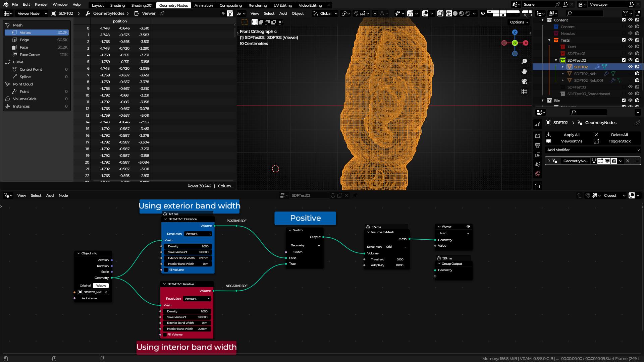Open the Add Modifier dropdown
Screen dimensions: 644x362
click(x=593, y=150)
